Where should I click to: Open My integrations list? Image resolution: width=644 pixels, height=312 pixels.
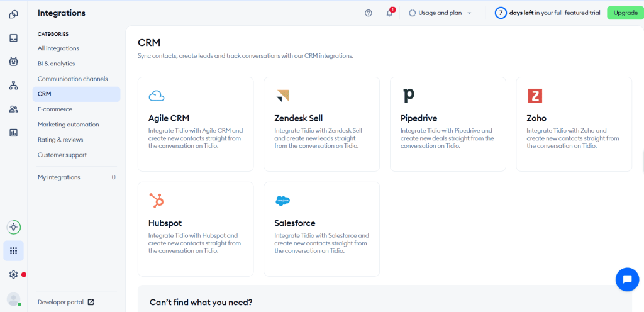[x=76, y=177]
